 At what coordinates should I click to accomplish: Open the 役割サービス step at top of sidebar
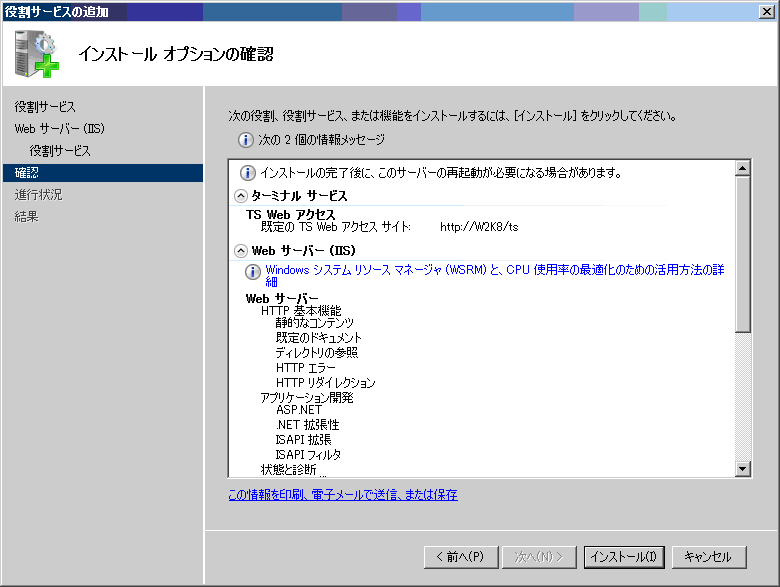[45, 106]
